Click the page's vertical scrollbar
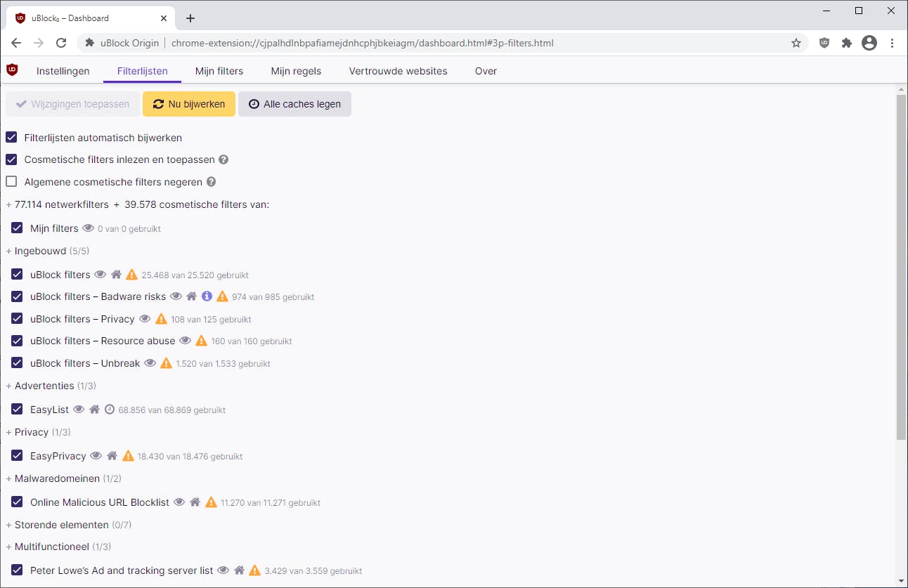Screen dimensions: 908x588 902,267
